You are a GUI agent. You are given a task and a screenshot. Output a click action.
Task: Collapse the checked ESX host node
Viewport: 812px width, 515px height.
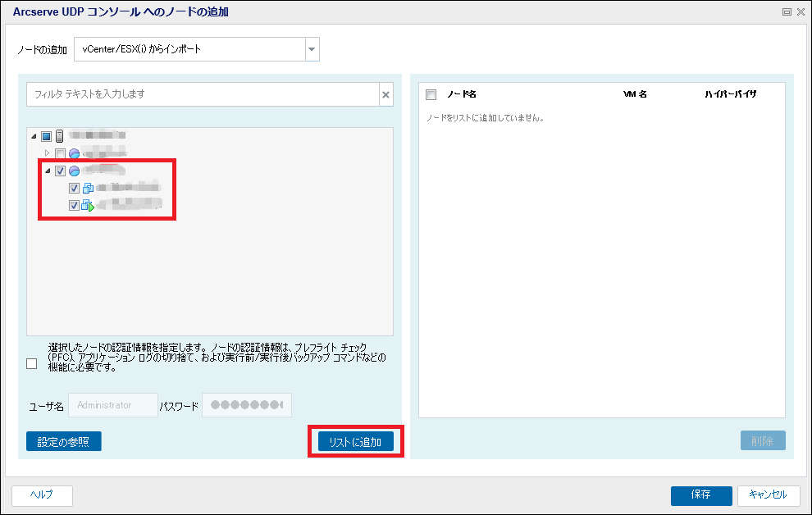click(48, 171)
